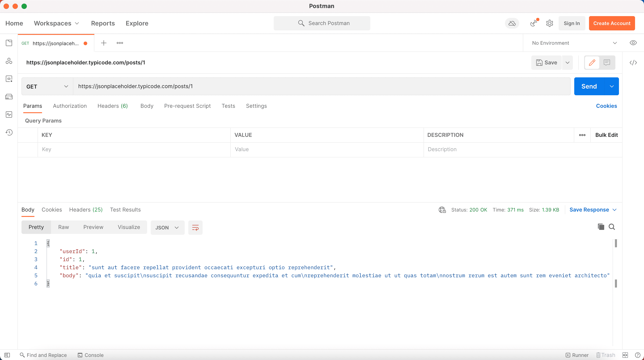The image size is (644, 360).
Task: Select the Preview response view
Action: pos(93,227)
